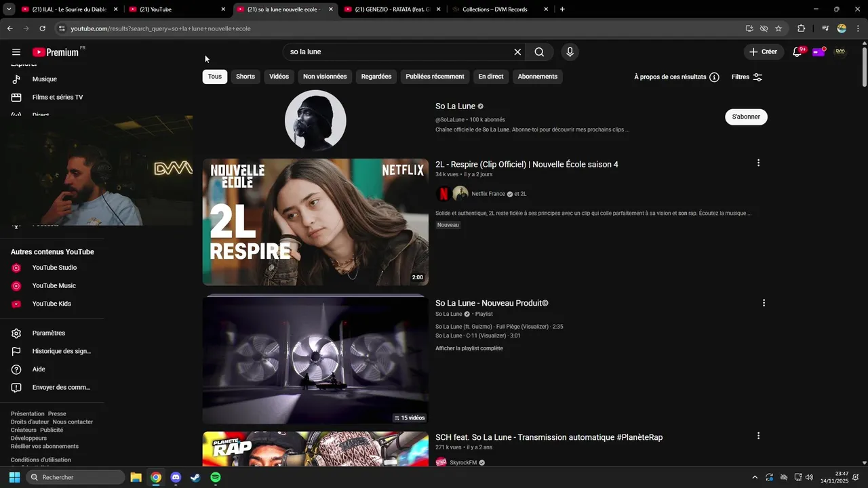Open Chrome three-dot menu
This screenshot has width=868, height=488.
(856, 28)
